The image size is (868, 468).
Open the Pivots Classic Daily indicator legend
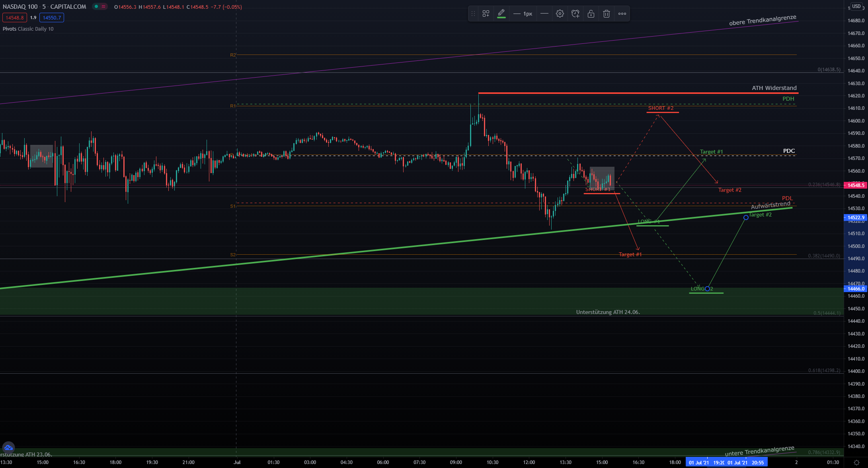[x=28, y=29]
